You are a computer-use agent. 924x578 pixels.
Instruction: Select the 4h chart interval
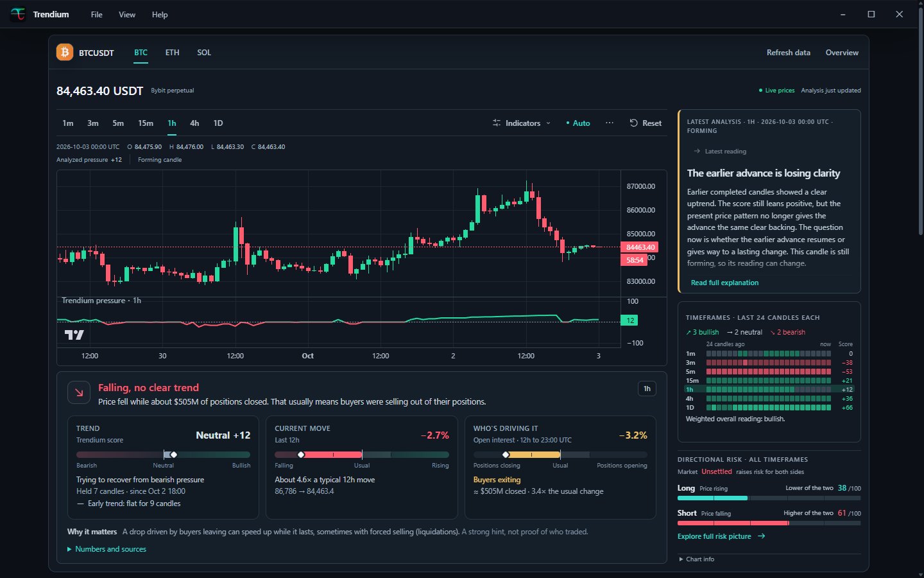pos(194,123)
